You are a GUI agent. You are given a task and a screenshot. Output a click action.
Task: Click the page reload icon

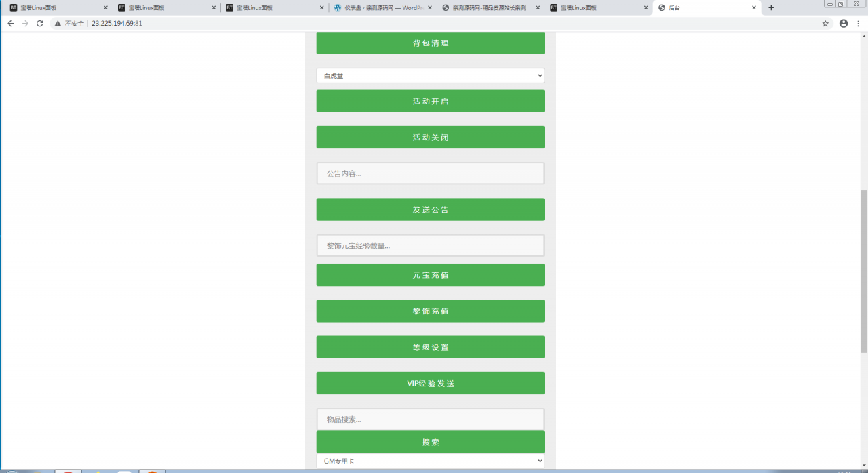point(41,22)
